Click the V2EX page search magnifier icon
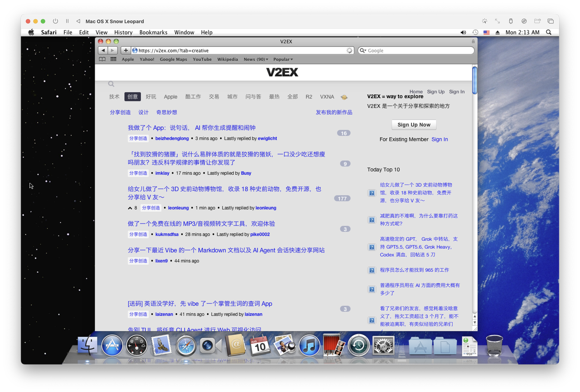The height and width of the screenshot is (392, 580). [x=111, y=84]
